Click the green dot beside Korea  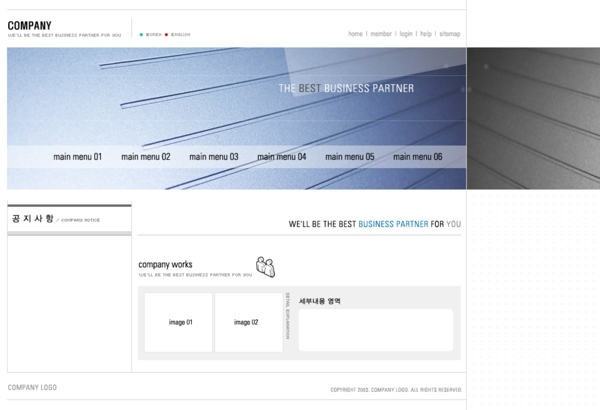coord(141,34)
